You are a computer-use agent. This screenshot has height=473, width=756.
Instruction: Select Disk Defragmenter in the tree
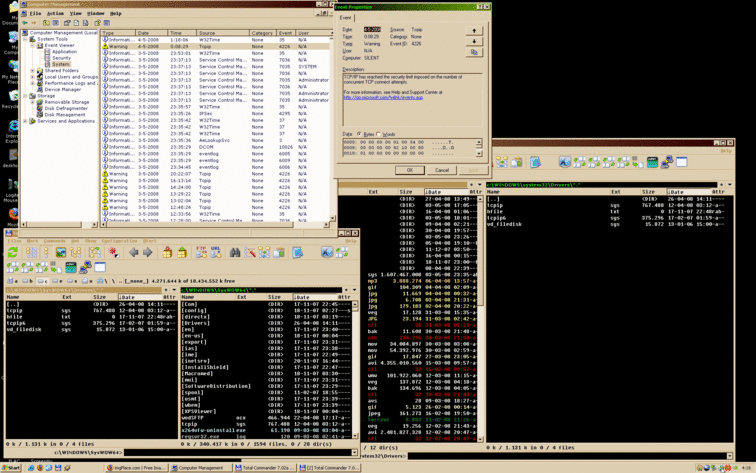[66, 108]
